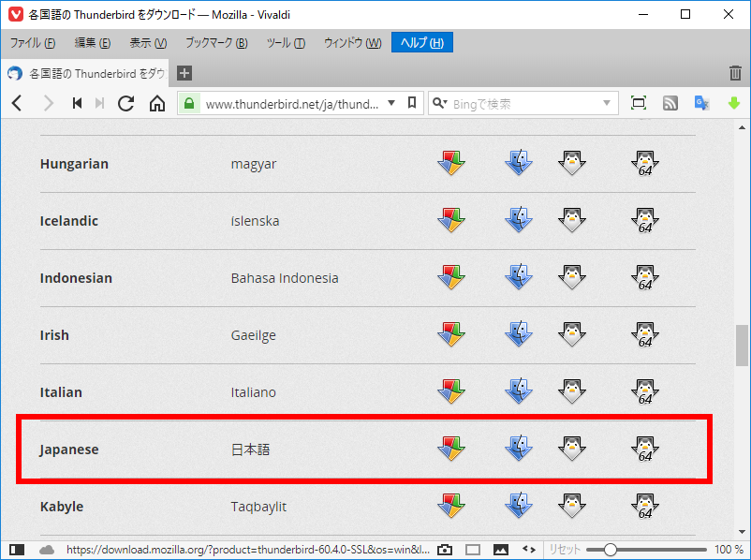Download Japanese Thunderbird for Linux 64-bit

click(645, 449)
